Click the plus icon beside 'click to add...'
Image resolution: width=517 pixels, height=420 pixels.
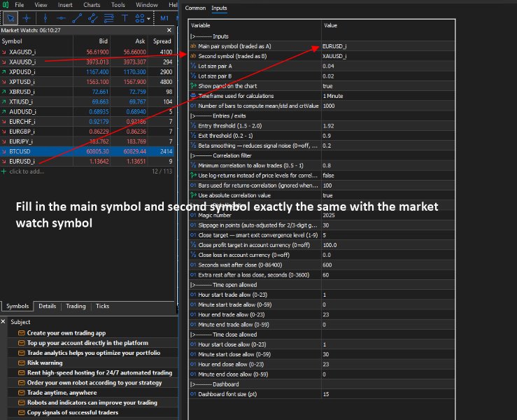(x=3, y=171)
